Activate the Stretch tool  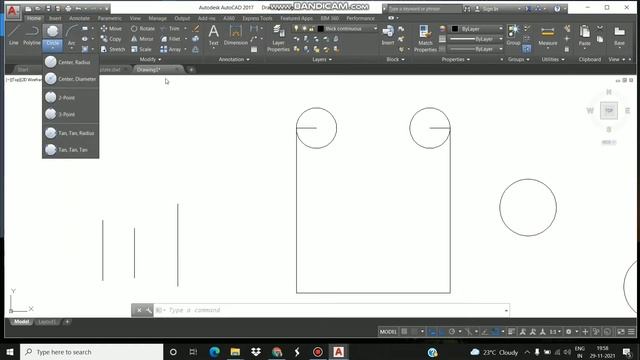coord(112,49)
